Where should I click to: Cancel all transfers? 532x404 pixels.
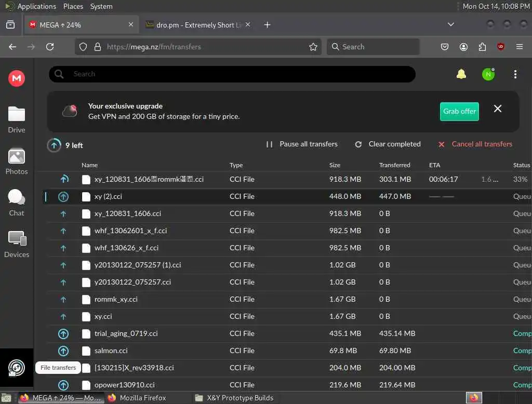475,144
